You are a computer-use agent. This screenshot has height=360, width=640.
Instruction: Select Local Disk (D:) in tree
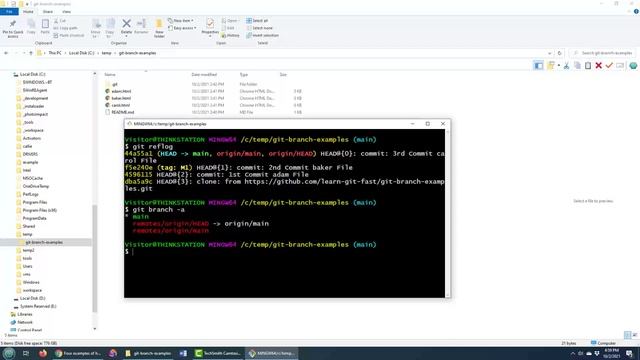[32, 298]
